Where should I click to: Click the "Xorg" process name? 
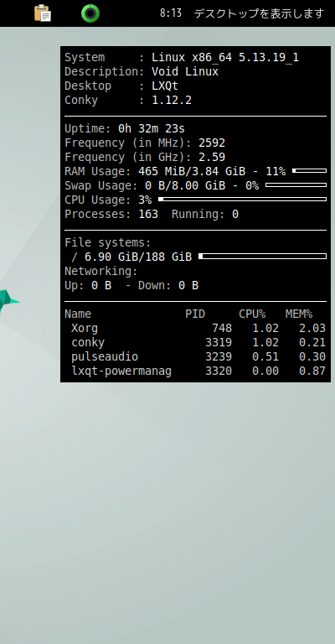[x=85, y=329]
